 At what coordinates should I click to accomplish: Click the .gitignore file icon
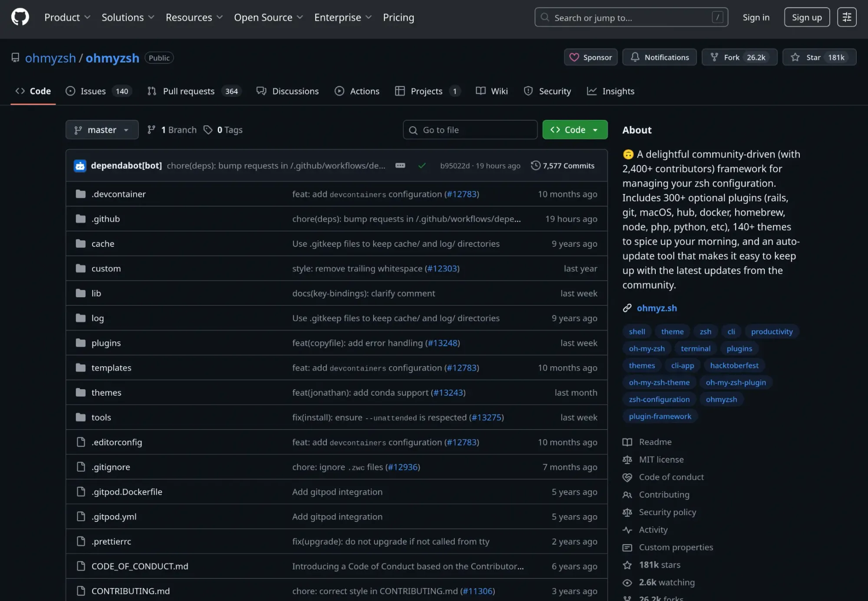point(81,467)
